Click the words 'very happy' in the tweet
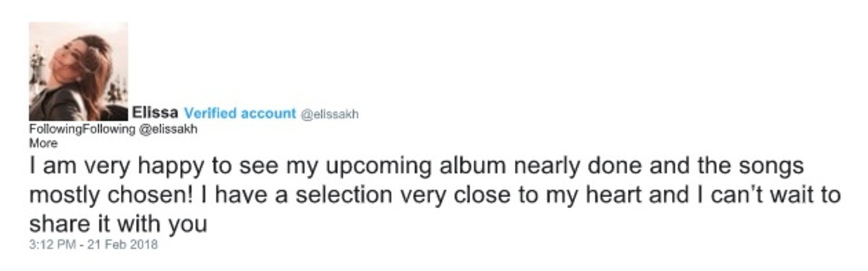Viewport: 868px width, 271px height. (142, 167)
